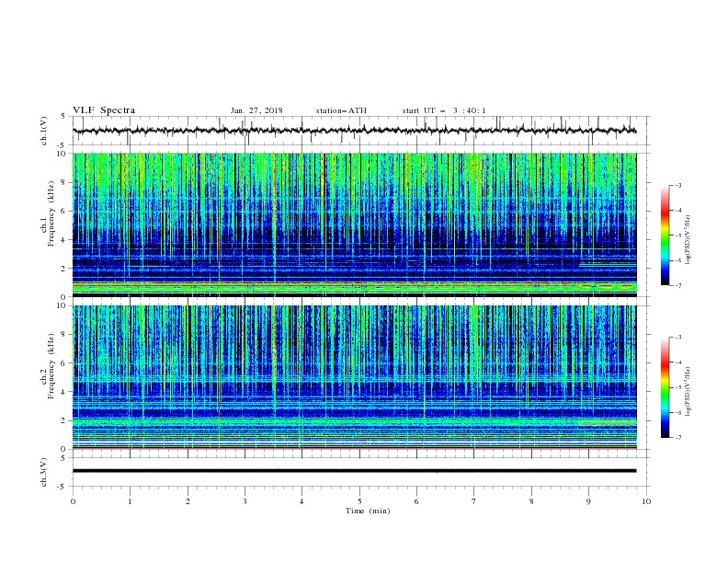Click time axis tick label "6"
The width and height of the screenshot is (728, 563).
(416, 501)
